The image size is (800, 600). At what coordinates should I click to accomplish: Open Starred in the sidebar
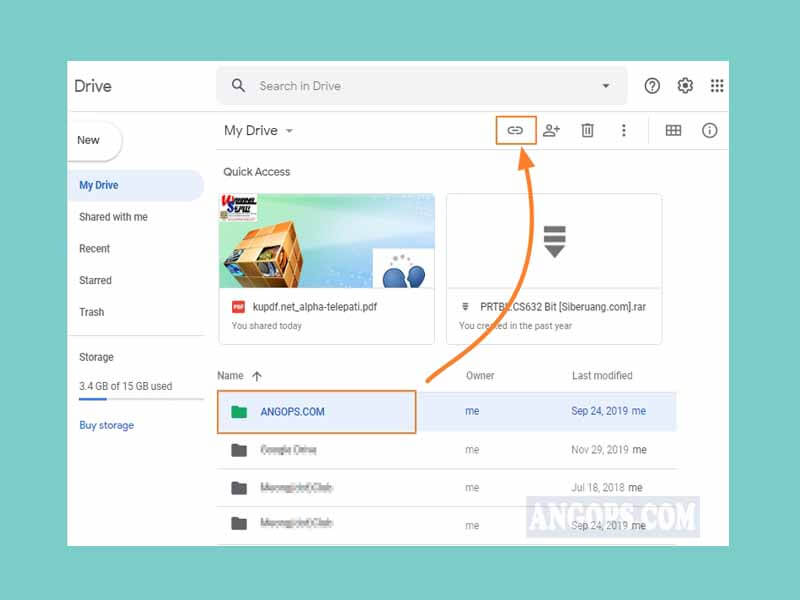(95, 280)
